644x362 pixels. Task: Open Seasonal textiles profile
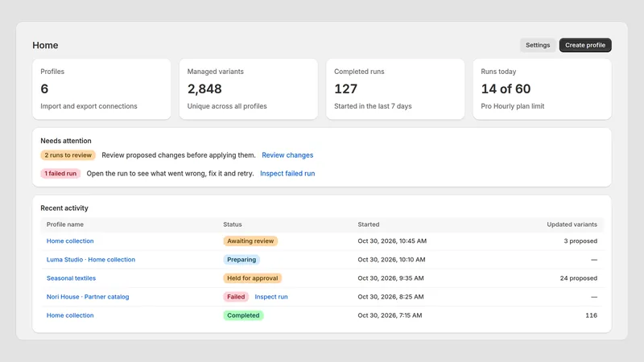(71, 278)
